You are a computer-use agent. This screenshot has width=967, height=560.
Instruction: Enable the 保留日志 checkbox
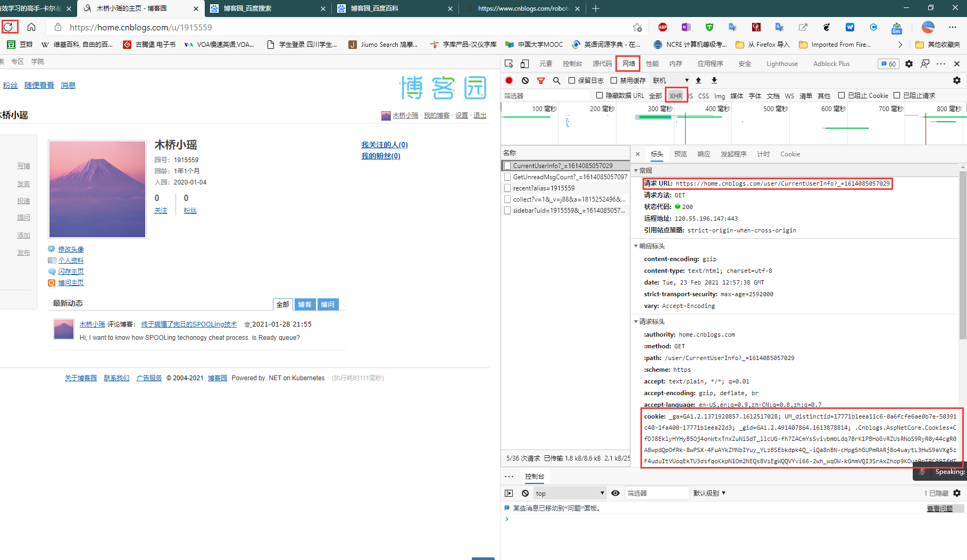coord(572,80)
